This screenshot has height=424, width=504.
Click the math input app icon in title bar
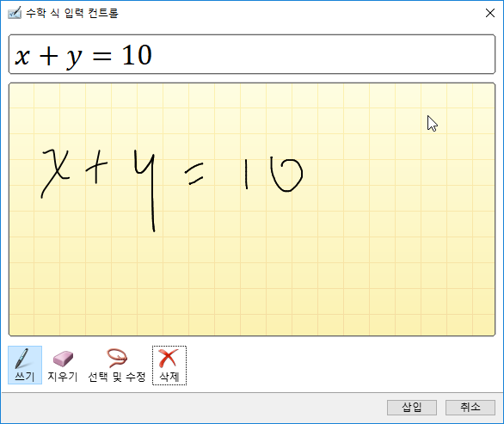pos(15,13)
